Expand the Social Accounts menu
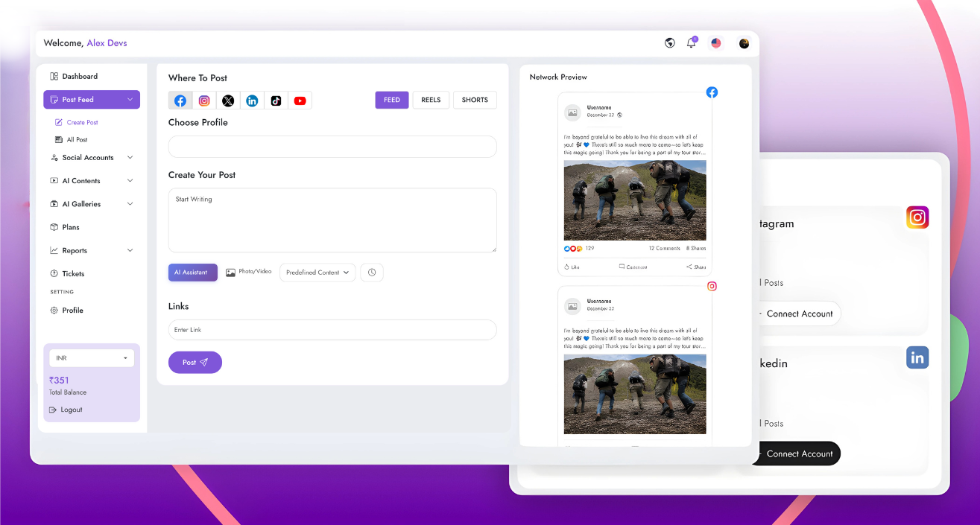980x525 pixels. [92, 158]
